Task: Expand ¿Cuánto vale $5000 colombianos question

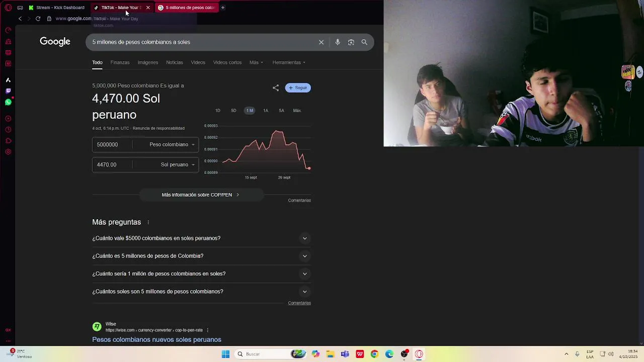Action: (x=201, y=238)
